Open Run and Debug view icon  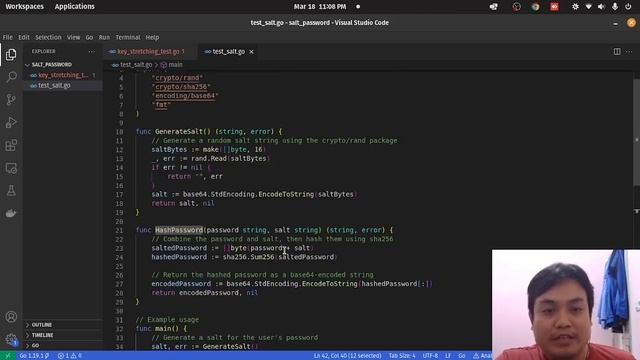11,122
